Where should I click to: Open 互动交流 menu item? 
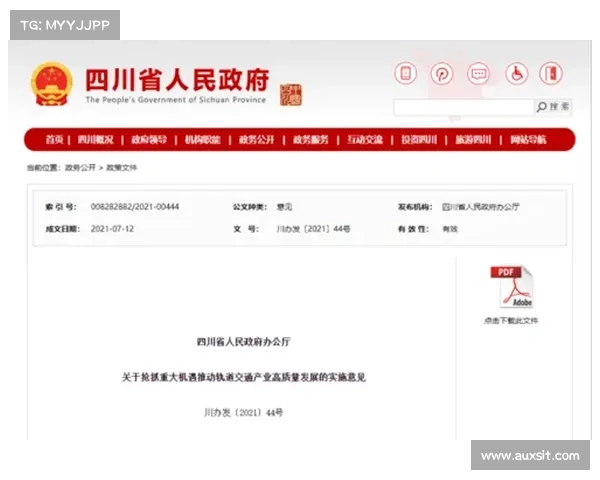click(365, 139)
